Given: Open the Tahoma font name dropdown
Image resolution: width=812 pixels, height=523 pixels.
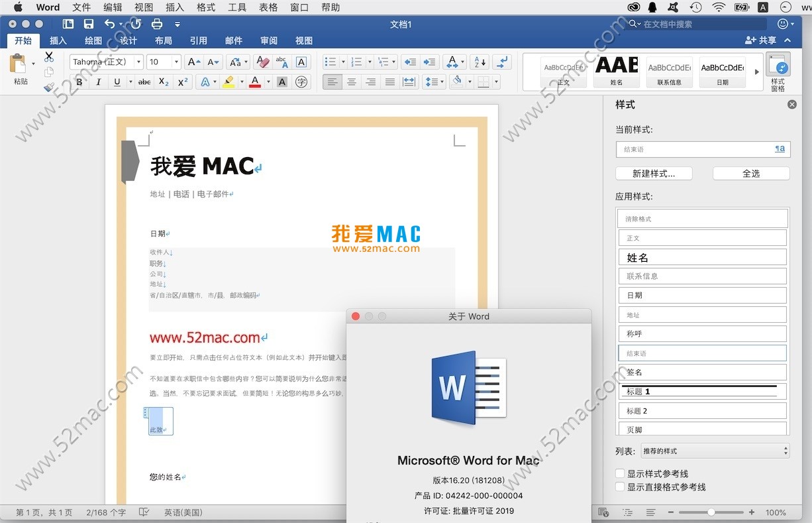Looking at the screenshot, I should (138, 62).
